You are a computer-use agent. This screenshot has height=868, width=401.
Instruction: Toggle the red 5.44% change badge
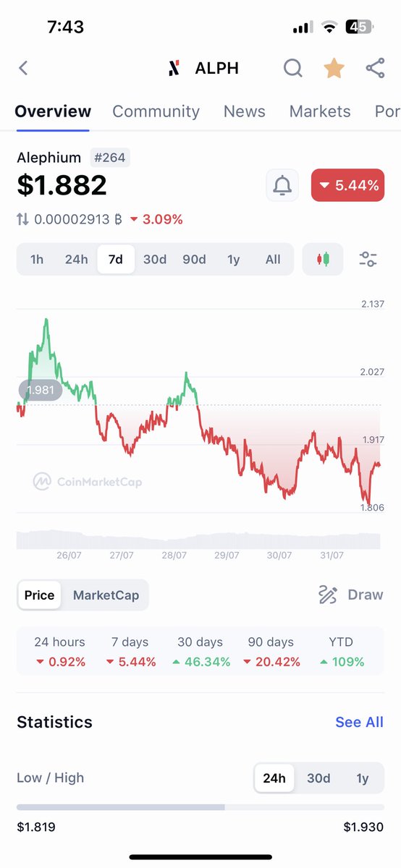click(347, 185)
